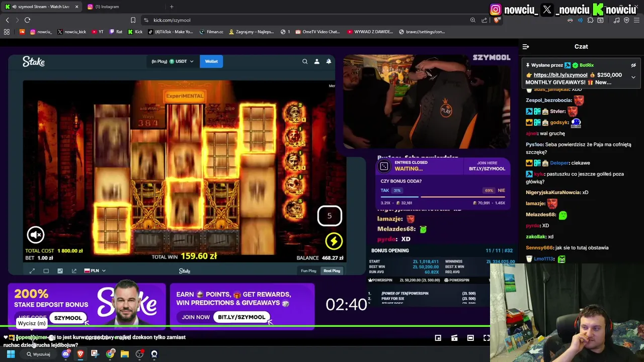Viewport: 644px width, 362px height.
Task: Select Real Play mode
Action: tap(332, 271)
